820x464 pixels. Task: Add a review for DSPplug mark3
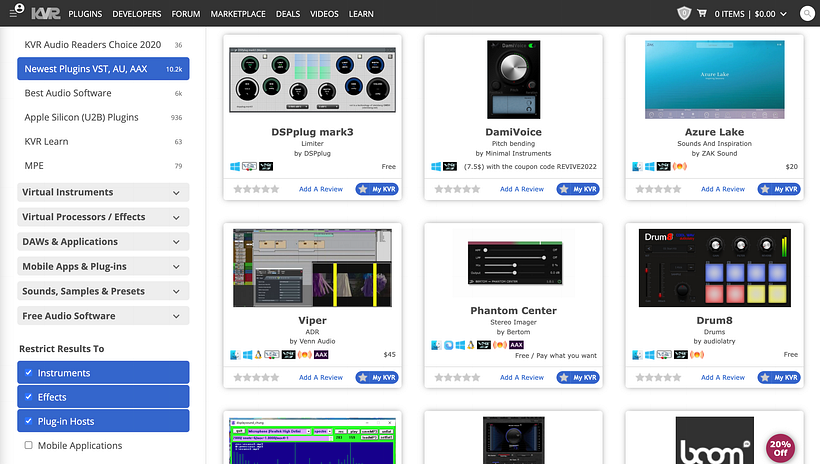[x=321, y=189]
